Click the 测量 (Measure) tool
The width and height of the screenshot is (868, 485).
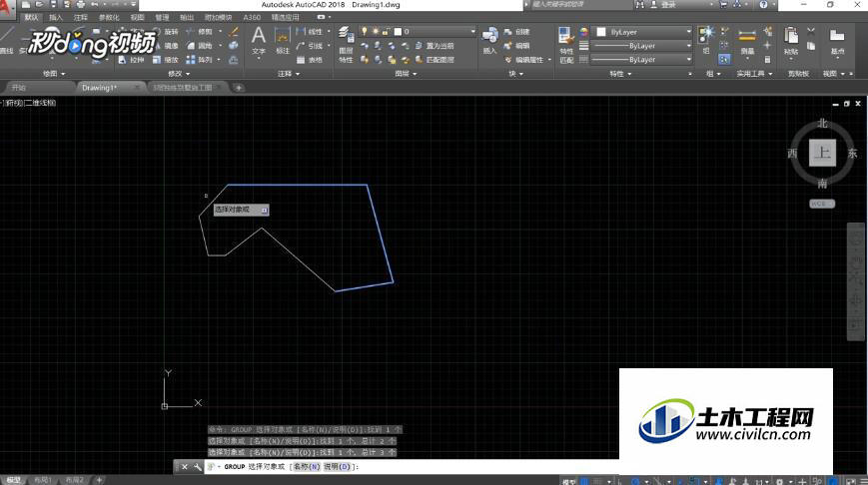(x=747, y=40)
